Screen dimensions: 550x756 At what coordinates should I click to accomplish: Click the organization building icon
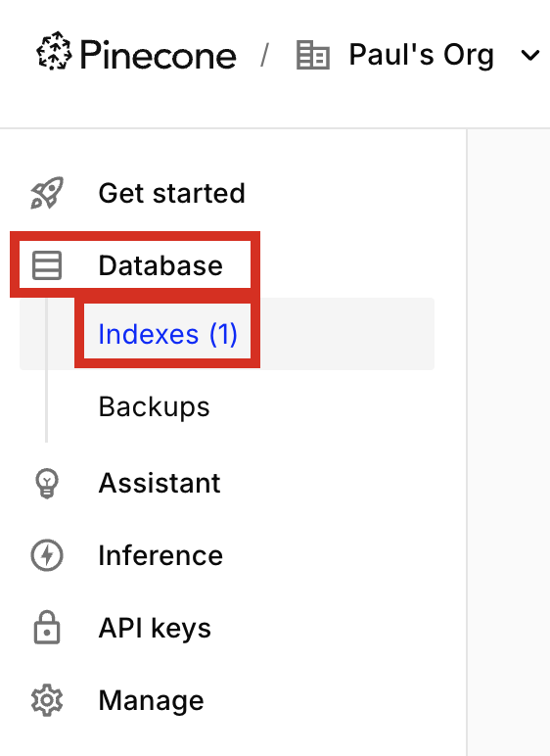pos(313,55)
